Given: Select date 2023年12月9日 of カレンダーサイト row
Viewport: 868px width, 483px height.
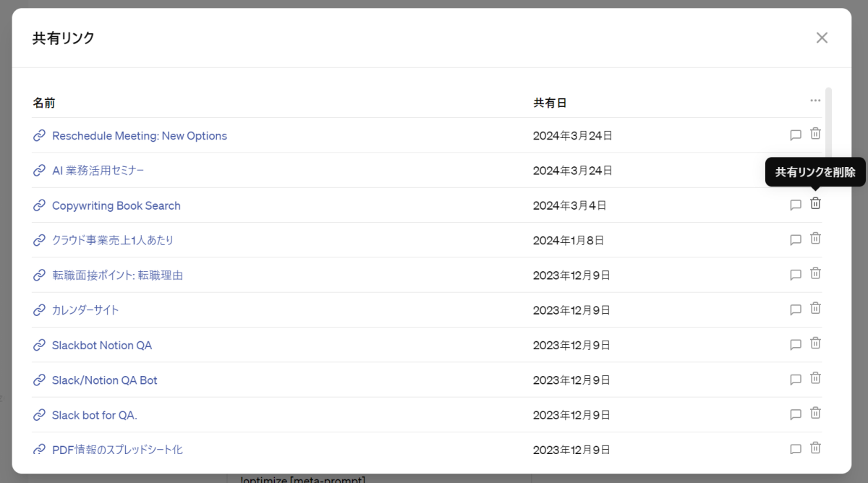Looking at the screenshot, I should (571, 310).
